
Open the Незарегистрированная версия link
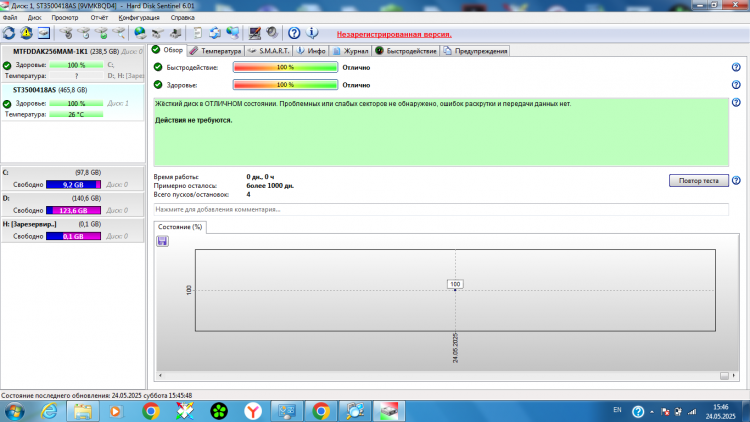pyautogui.click(x=394, y=34)
